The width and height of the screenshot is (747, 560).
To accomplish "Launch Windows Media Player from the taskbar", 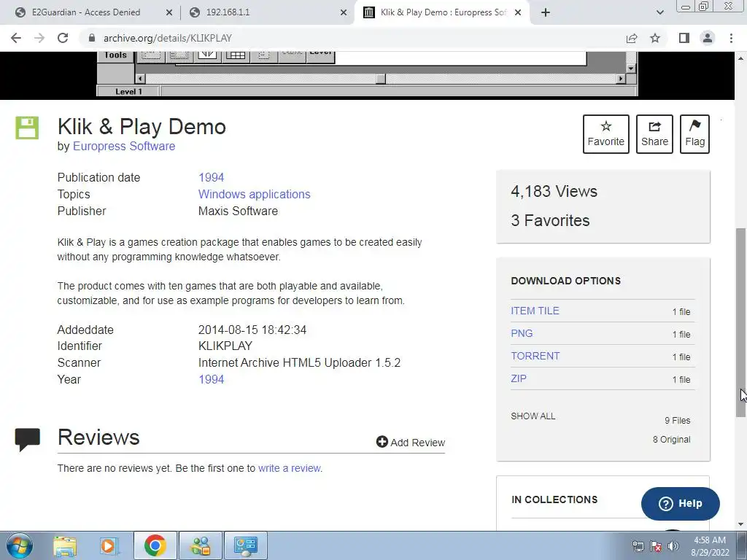I will click(x=109, y=545).
